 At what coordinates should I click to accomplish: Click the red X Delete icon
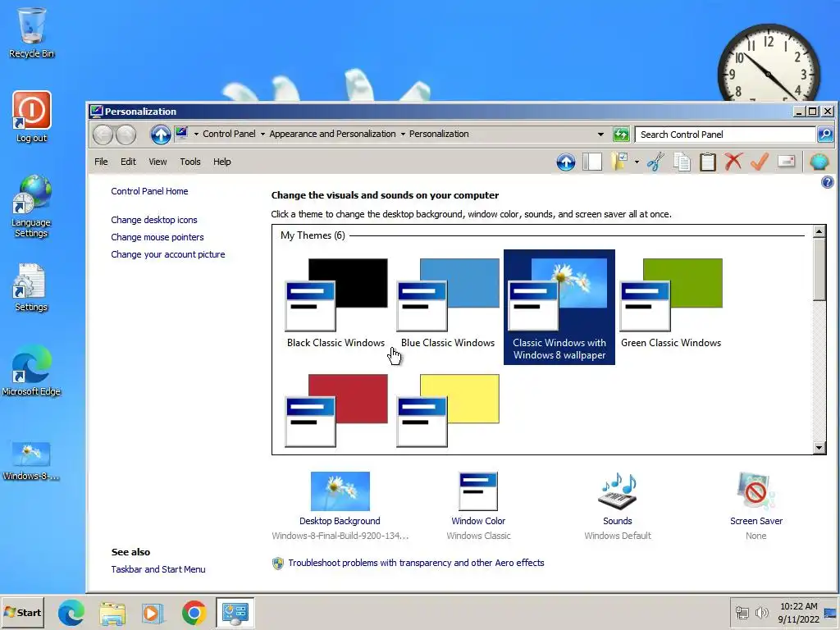[733, 162]
